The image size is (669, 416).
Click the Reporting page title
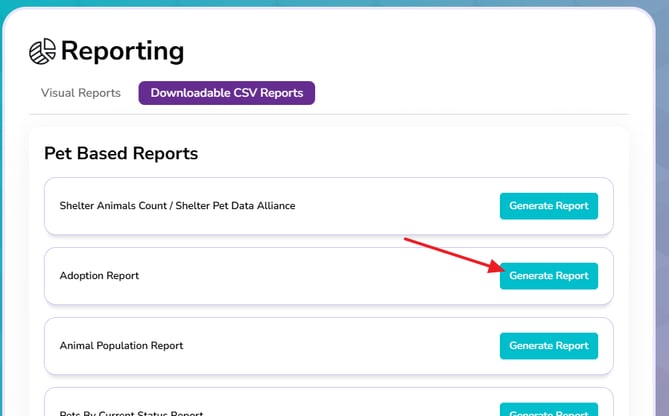tap(122, 51)
